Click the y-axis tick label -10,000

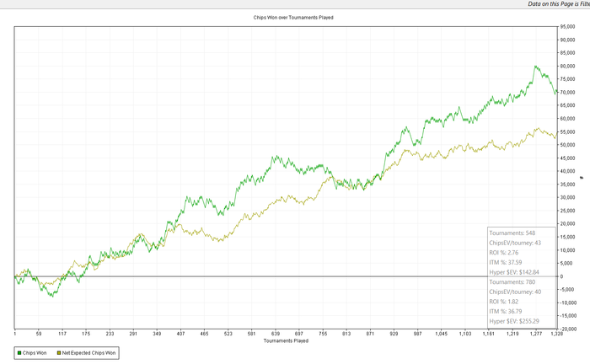pyautogui.click(x=568, y=302)
